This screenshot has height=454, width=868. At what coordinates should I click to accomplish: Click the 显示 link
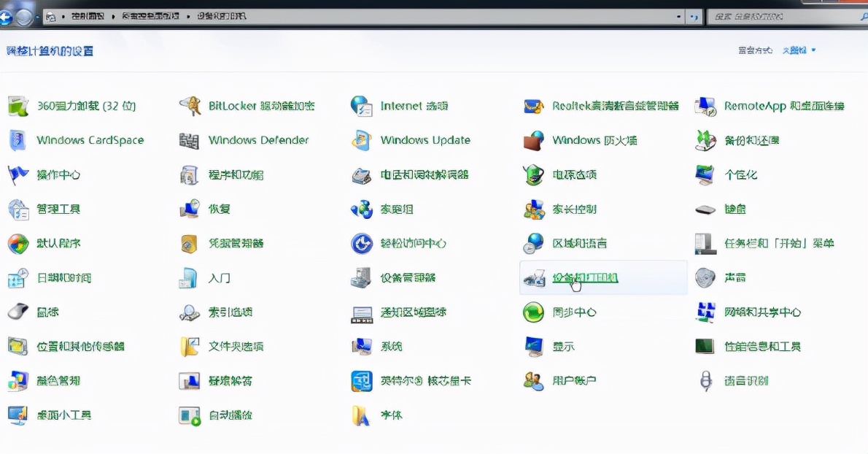pos(564,347)
